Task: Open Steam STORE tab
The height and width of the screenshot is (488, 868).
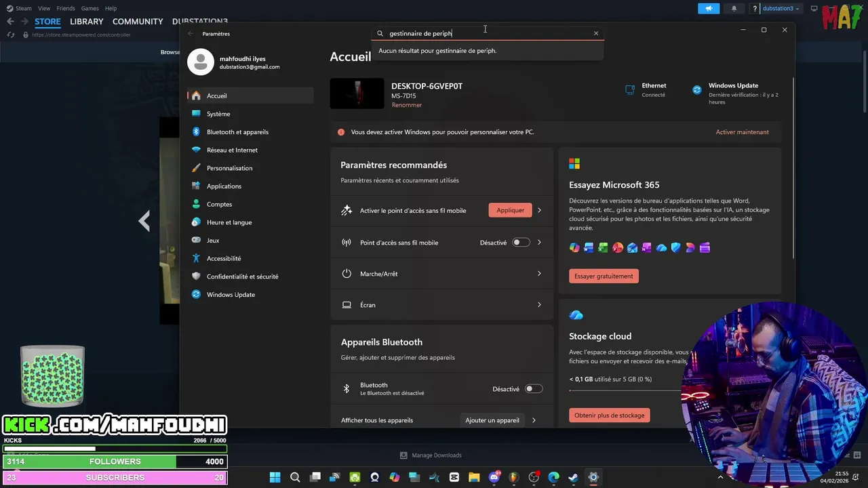Action: 47,22
